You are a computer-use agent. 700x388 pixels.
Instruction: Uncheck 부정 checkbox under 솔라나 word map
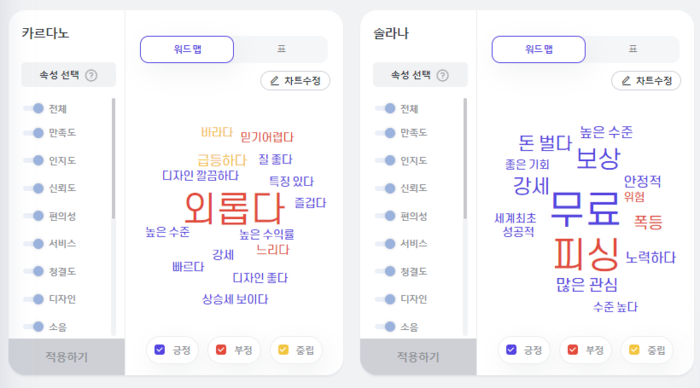click(573, 350)
